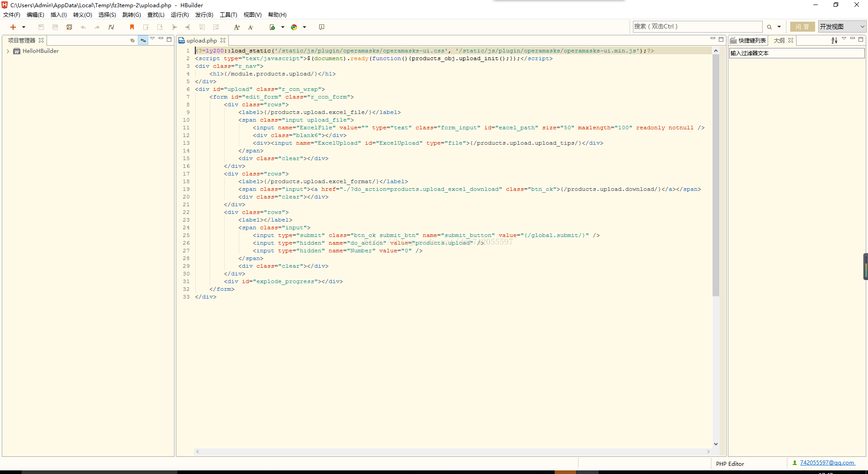This screenshot has height=474, width=868.
Task: Toggle alphabetical sort in outline panel
Action: tap(834, 40)
